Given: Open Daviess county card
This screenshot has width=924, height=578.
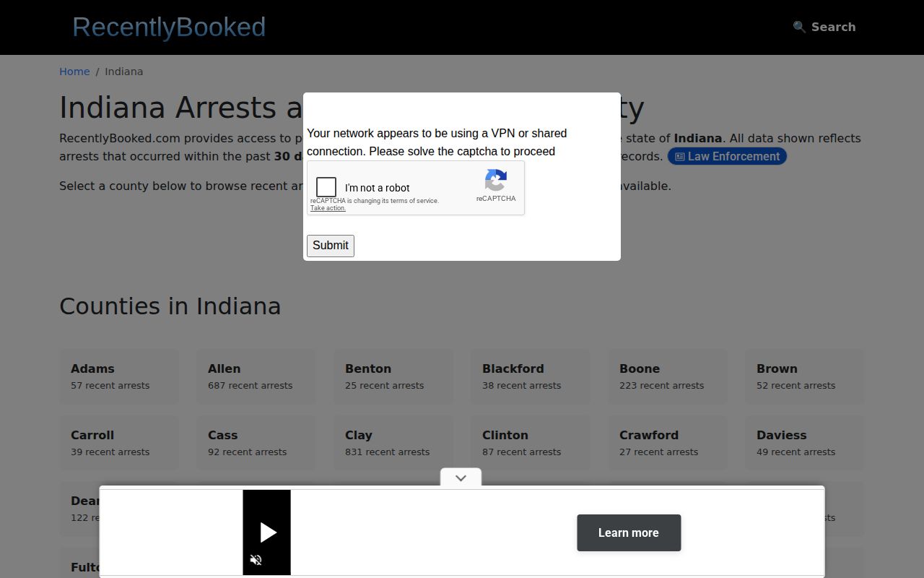Looking at the screenshot, I should (x=805, y=443).
